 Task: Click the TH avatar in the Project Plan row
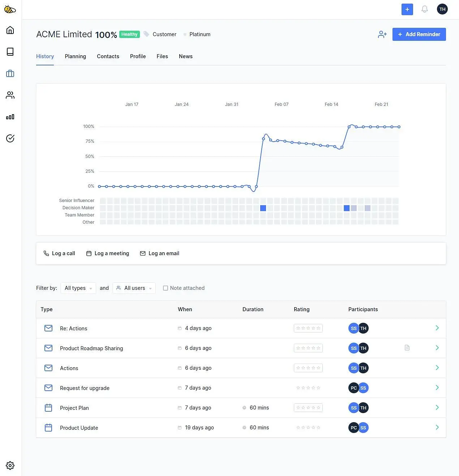coord(364,408)
